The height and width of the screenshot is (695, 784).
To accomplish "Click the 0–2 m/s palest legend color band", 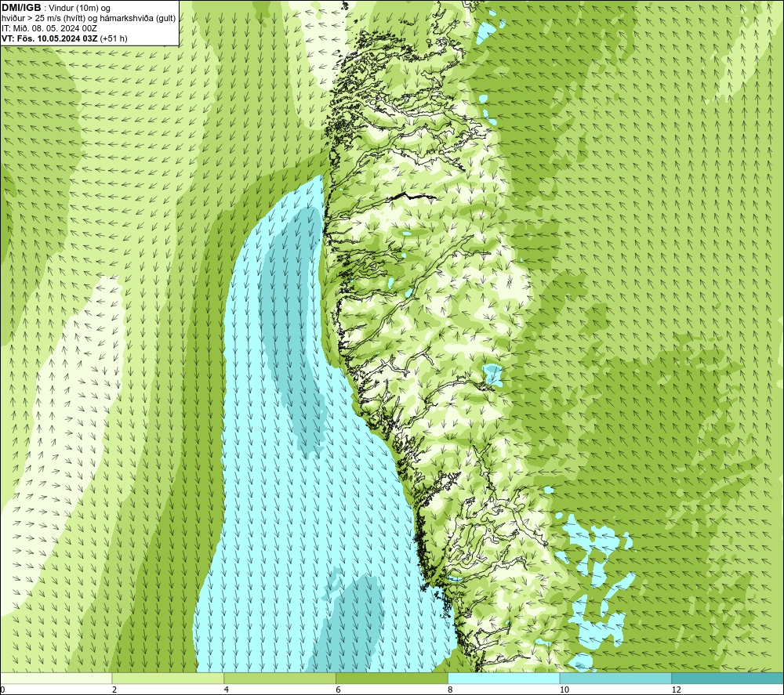I will [56, 678].
